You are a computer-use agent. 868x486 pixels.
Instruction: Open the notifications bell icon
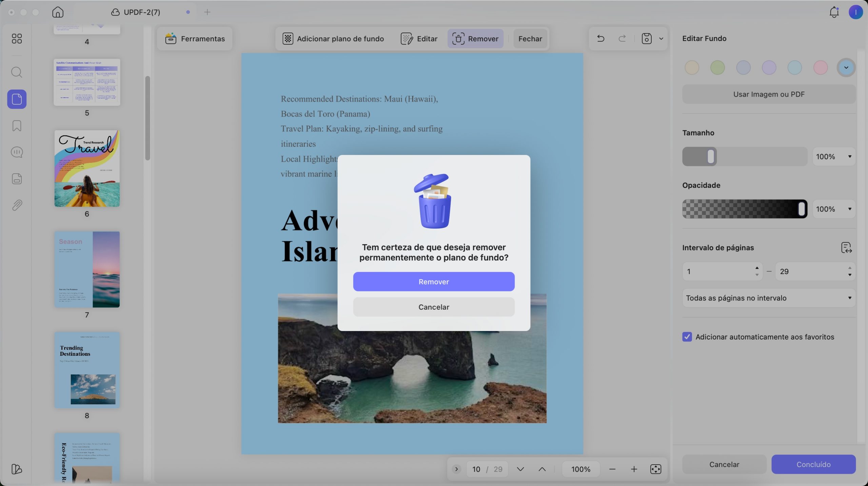834,12
